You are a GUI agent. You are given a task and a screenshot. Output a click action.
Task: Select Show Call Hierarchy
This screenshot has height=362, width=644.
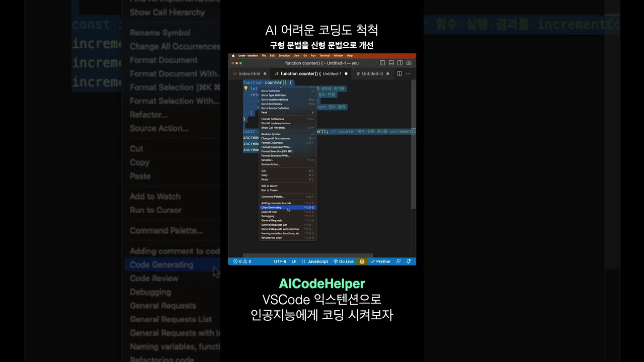click(287, 128)
